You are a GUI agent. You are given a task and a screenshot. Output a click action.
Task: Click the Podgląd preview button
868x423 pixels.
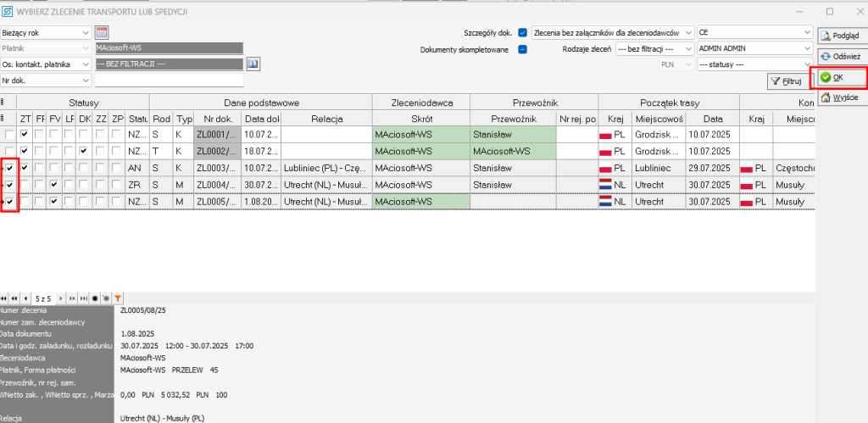point(838,35)
